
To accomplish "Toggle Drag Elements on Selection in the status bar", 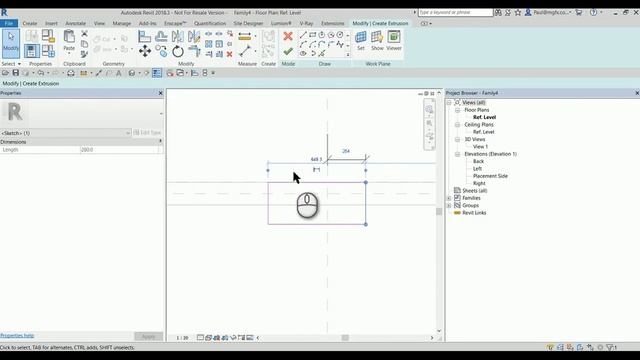I will [590, 347].
